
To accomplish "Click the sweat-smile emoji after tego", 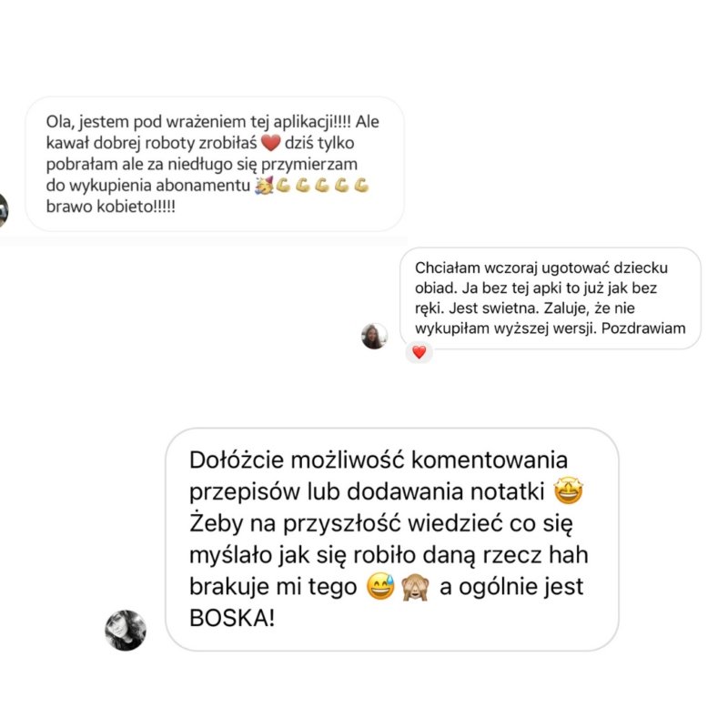I will (380, 586).
